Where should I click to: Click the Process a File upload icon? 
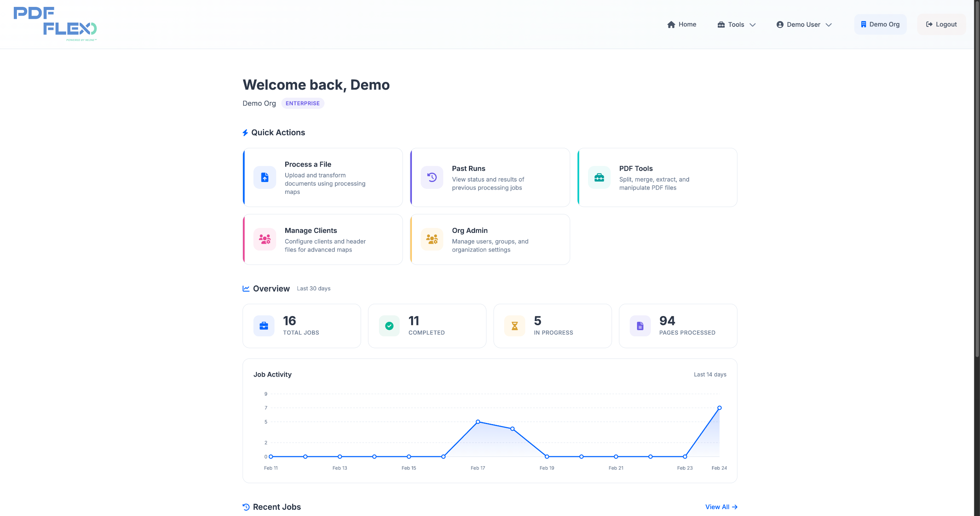(265, 177)
